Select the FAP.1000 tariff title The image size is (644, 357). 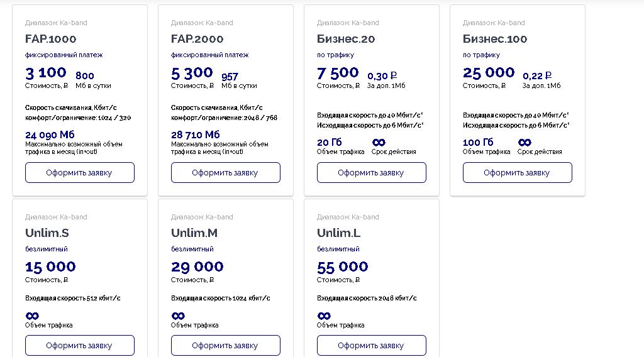pos(50,39)
